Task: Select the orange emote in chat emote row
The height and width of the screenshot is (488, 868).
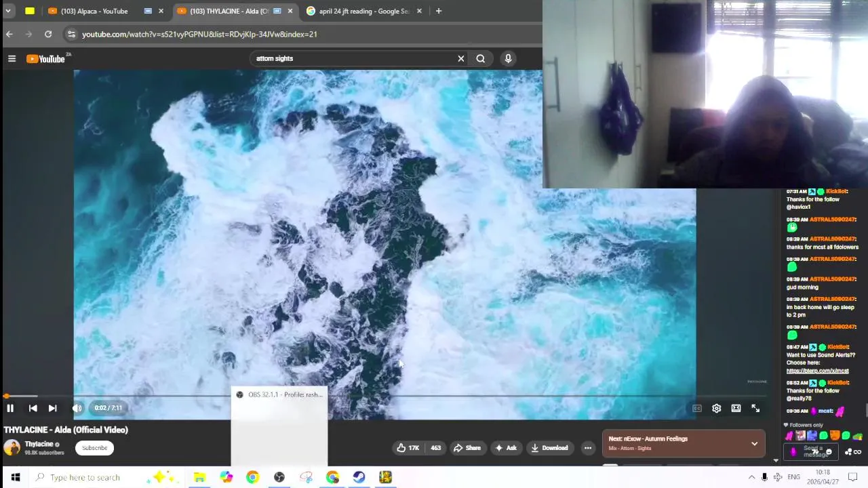Action: (835, 436)
